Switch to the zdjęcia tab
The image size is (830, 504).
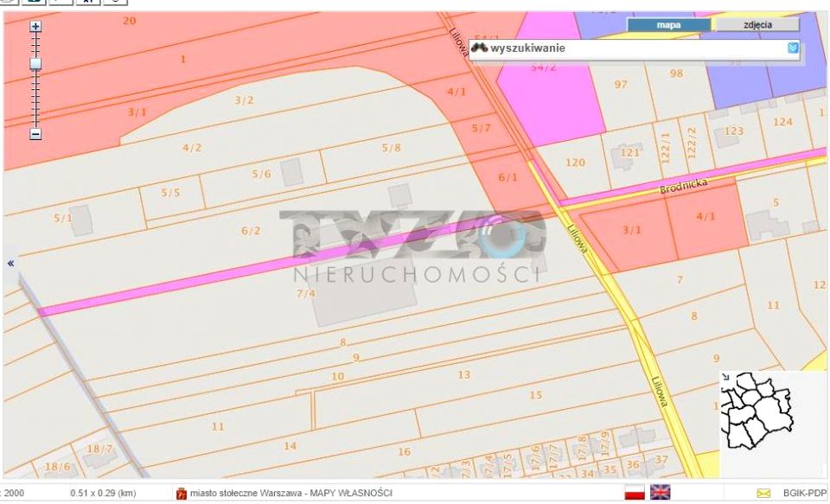(757, 25)
